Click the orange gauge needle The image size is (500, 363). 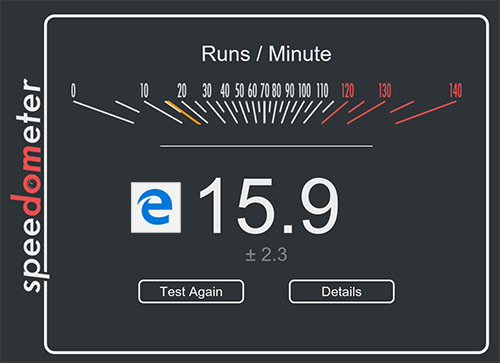(x=183, y=113)
